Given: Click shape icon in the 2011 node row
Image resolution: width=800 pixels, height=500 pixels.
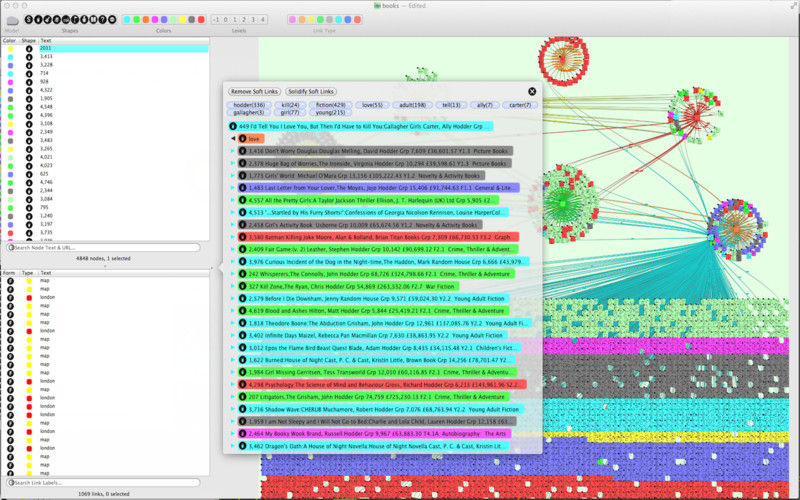Looking at the screenshot, I should pos(29,48).
